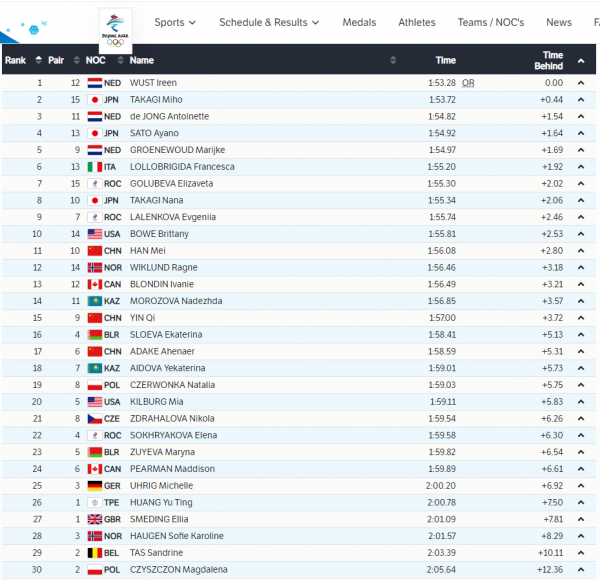
Task: Click the Czech flag in ZDRAHALOVA row
Action: (95, 419)
